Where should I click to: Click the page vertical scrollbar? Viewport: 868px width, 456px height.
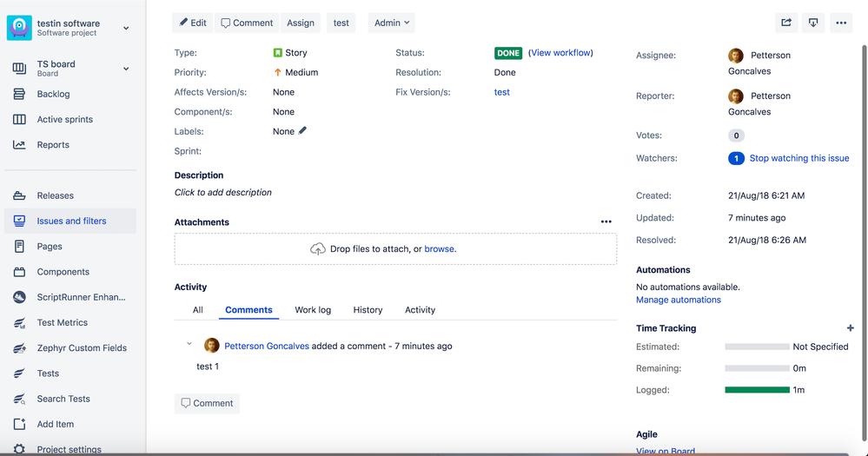[865, 243]
